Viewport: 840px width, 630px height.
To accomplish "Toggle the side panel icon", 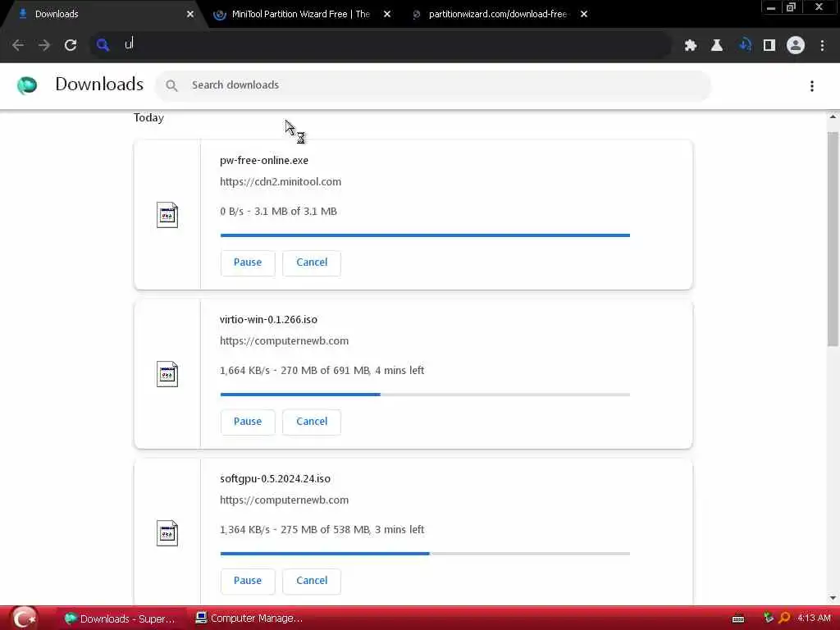I will click(769, 46).
